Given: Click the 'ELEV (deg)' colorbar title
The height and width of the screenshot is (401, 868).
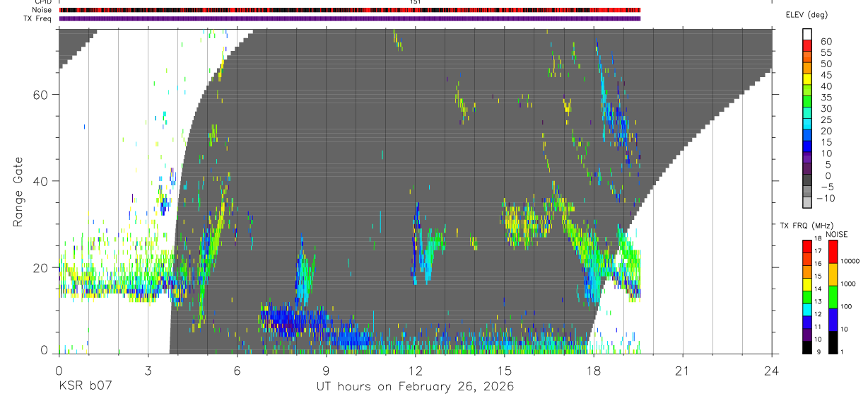Looking at the screenshot, I should pyautogui.click(x=807, y=15).
